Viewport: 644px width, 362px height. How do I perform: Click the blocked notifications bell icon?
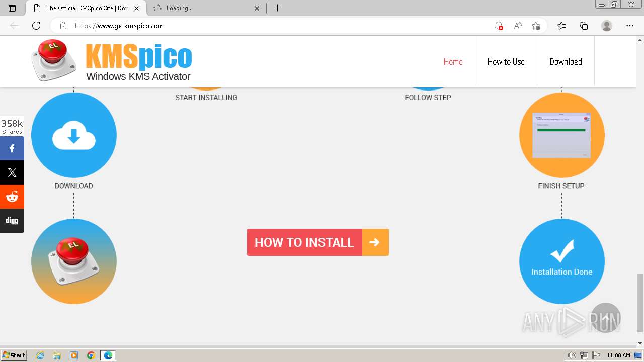click(499, 26)
